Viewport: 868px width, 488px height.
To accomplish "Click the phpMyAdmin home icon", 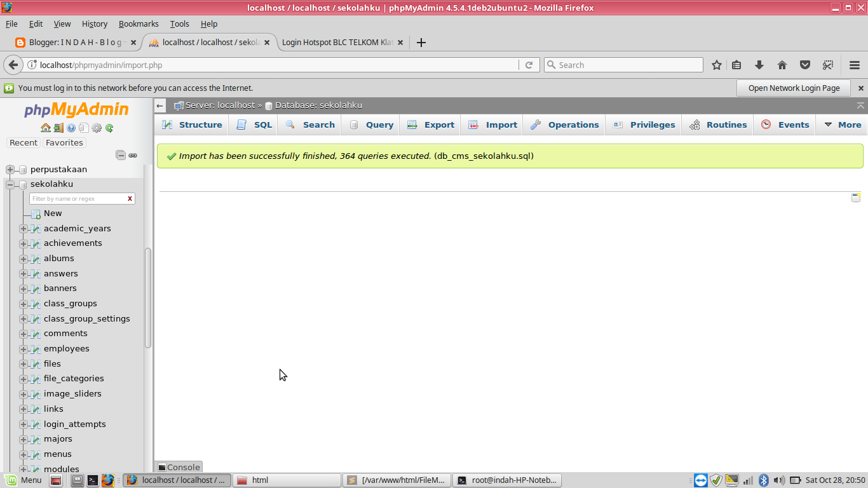I will point(46,128).
